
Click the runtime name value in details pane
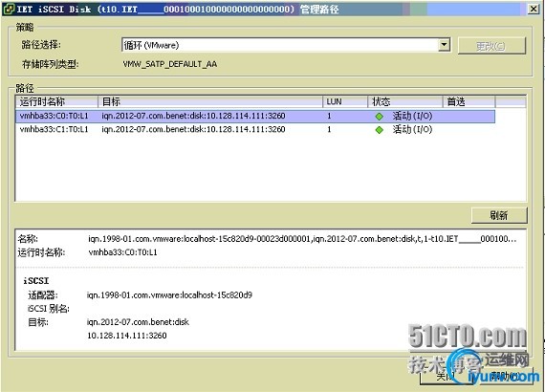click(122, 252)
